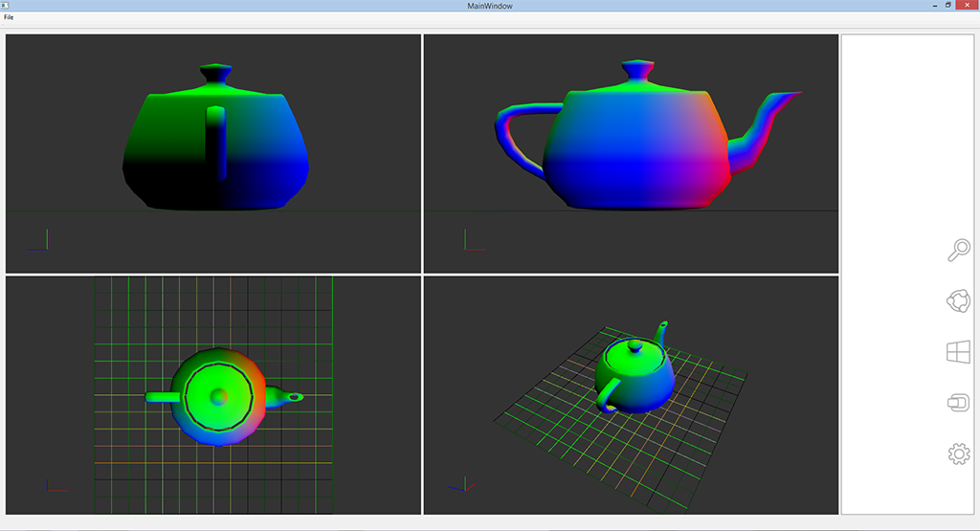The width and height of the screenshot is (980, 531).
Task: Select the teapot in the handle-end view viewport
Action: tap(215, 137)
